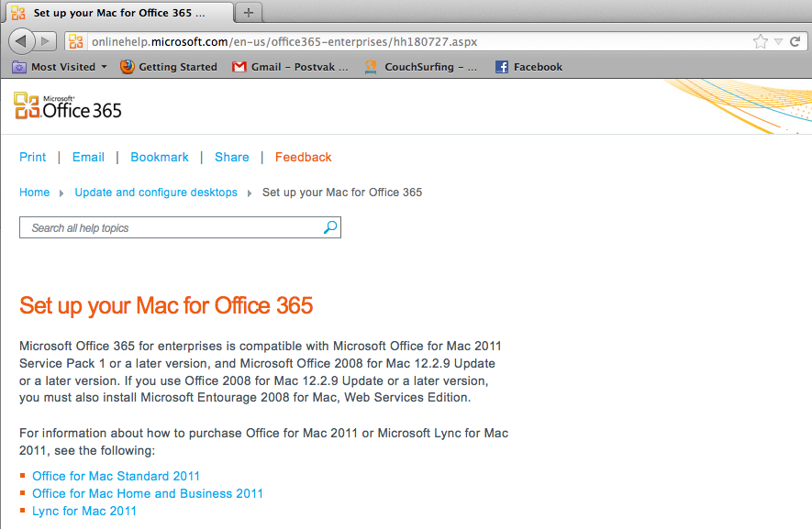This screenshot has width=812, height=529.
Task: Click the Share link
Action: 232,157
